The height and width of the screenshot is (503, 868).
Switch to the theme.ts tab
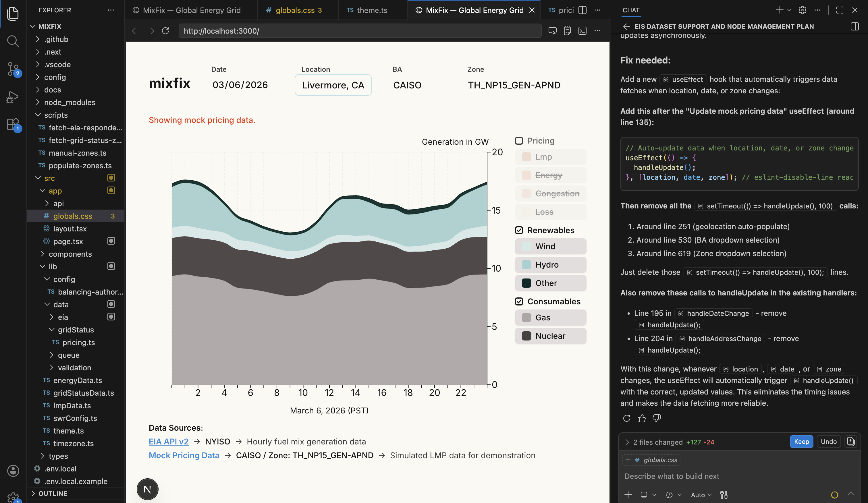[372, 10]
